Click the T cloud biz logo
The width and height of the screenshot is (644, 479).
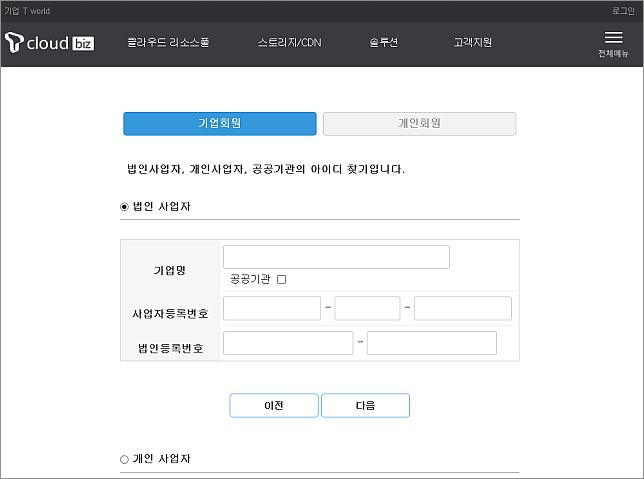tap(49, 42)
